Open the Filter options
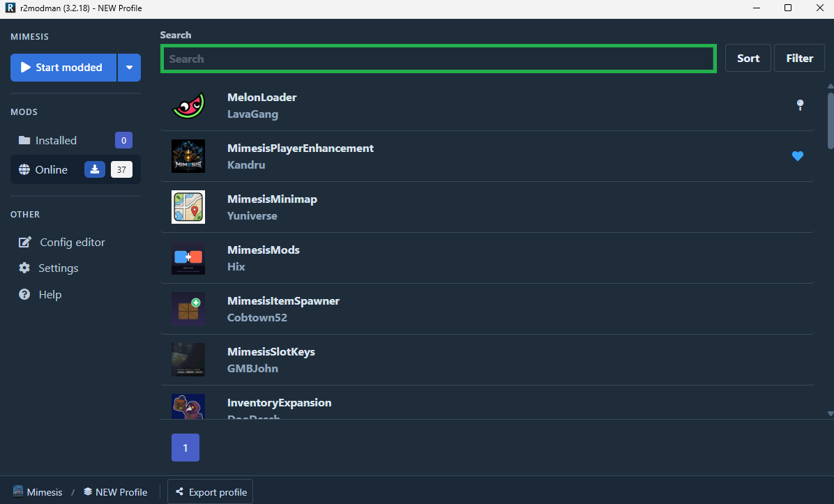This screenshot has height=504, width=834. click(x=799, y=58)
